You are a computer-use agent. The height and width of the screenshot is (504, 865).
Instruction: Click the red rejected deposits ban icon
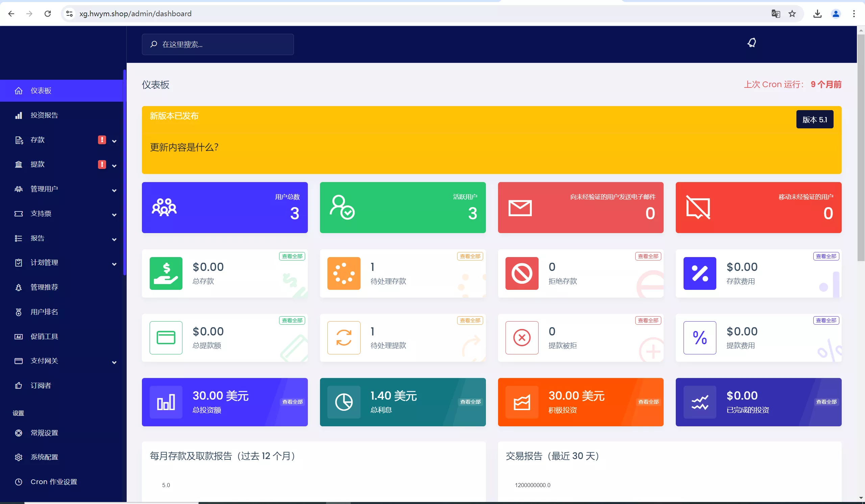521,273
